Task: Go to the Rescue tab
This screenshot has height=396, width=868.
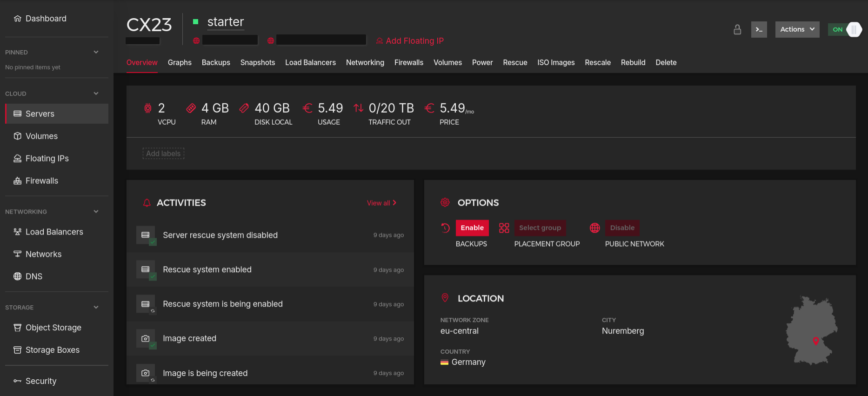Action: click(515, 62)
